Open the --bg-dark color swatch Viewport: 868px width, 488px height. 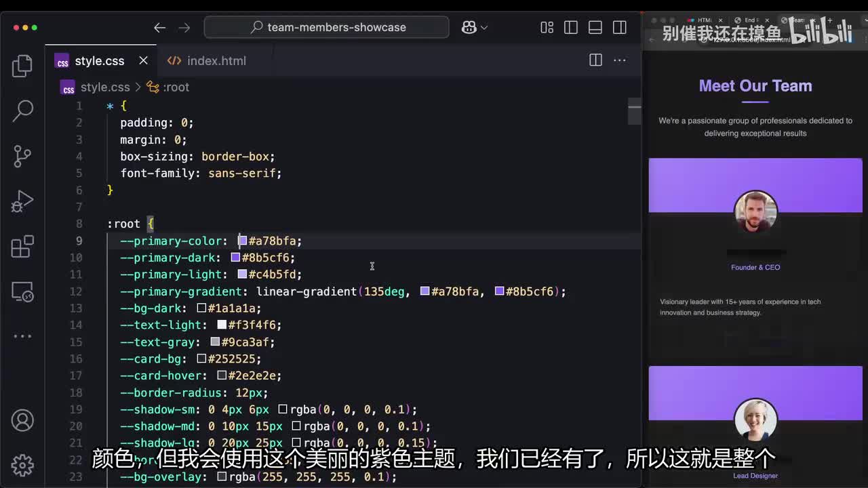coord(201,308)
